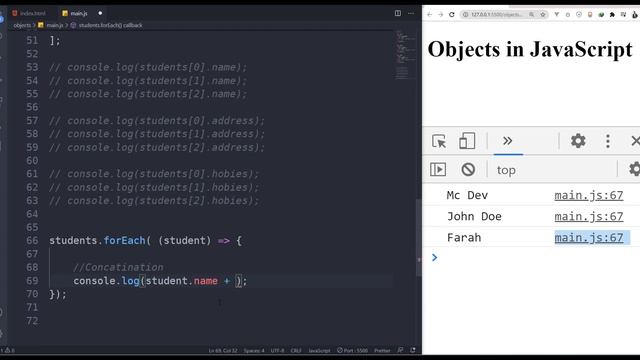Open DevTools customize three-dot menu

608,141
